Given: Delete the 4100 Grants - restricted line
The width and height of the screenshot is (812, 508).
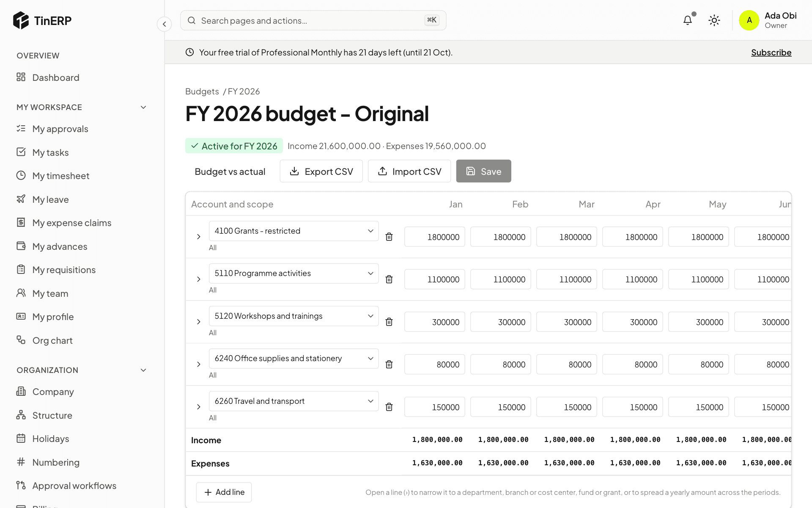Looking at the screenshot, I should pyautogui.click(x=389, y=237).
